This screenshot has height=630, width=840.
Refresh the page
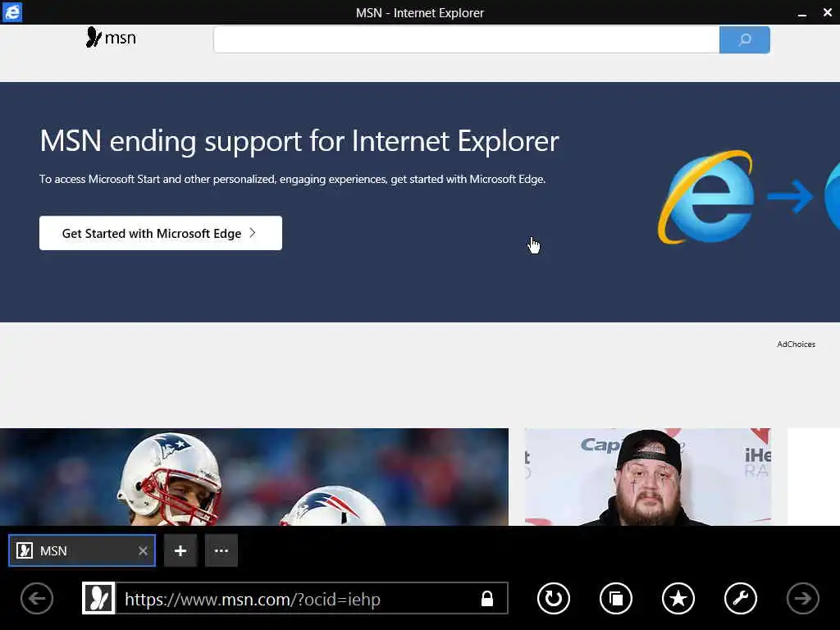(x=554, y=598)
